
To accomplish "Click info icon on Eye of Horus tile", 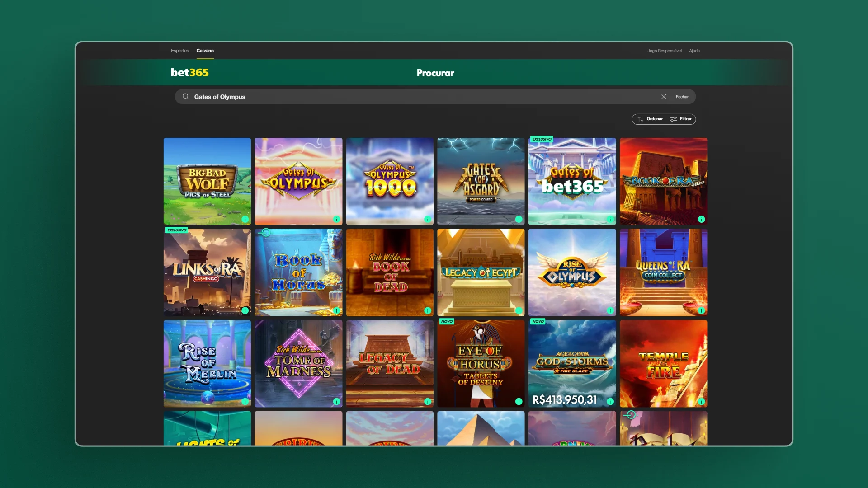I will (x=519, y=401).
